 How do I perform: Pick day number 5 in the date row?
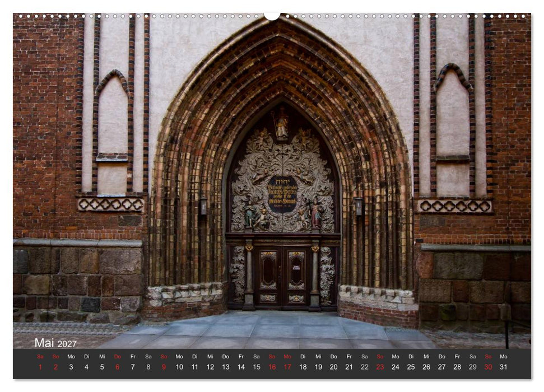coord(102,367)
